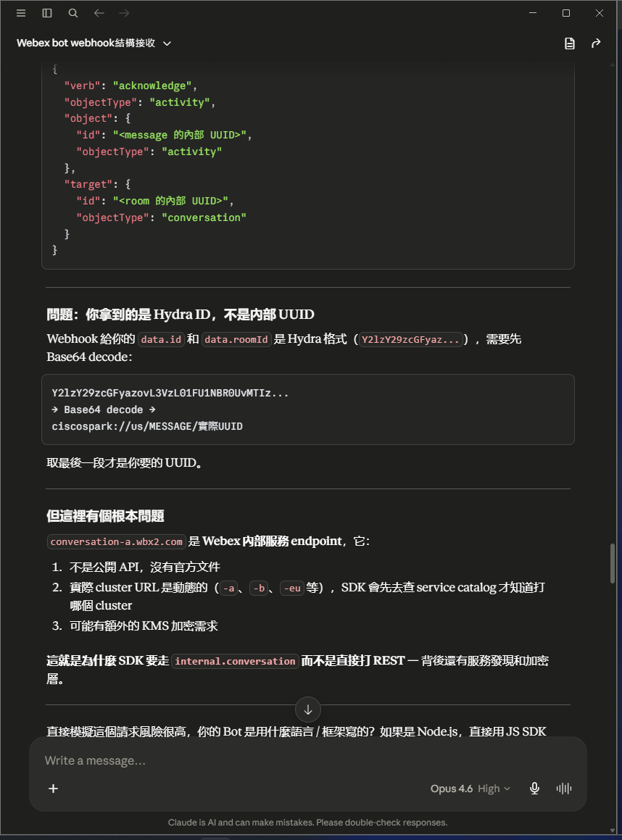622x840 pixels.
Task: Click list item about KMS 加密需求
Action: point(144,625)
